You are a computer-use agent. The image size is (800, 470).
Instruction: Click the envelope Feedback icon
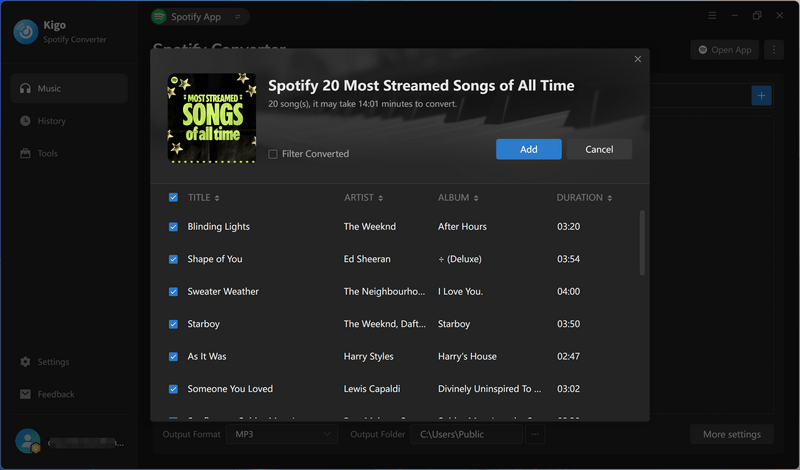tap(25, 394)
